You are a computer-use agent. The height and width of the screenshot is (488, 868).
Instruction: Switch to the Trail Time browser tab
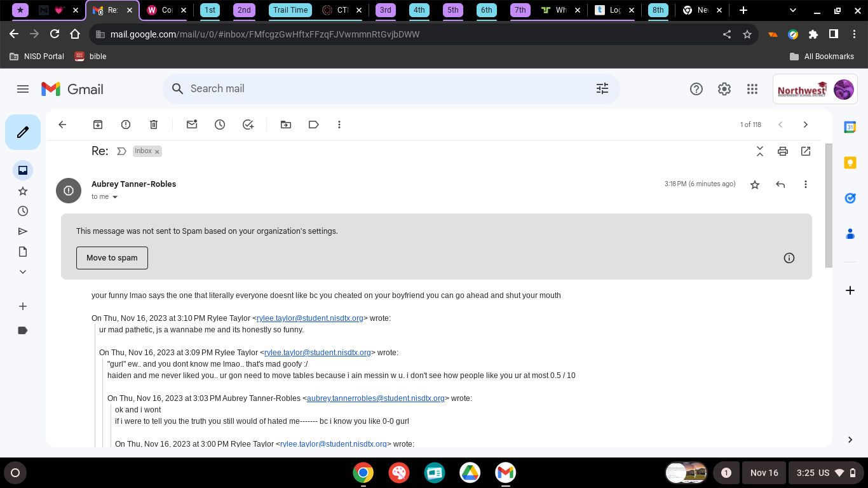(x=290, y=10)
